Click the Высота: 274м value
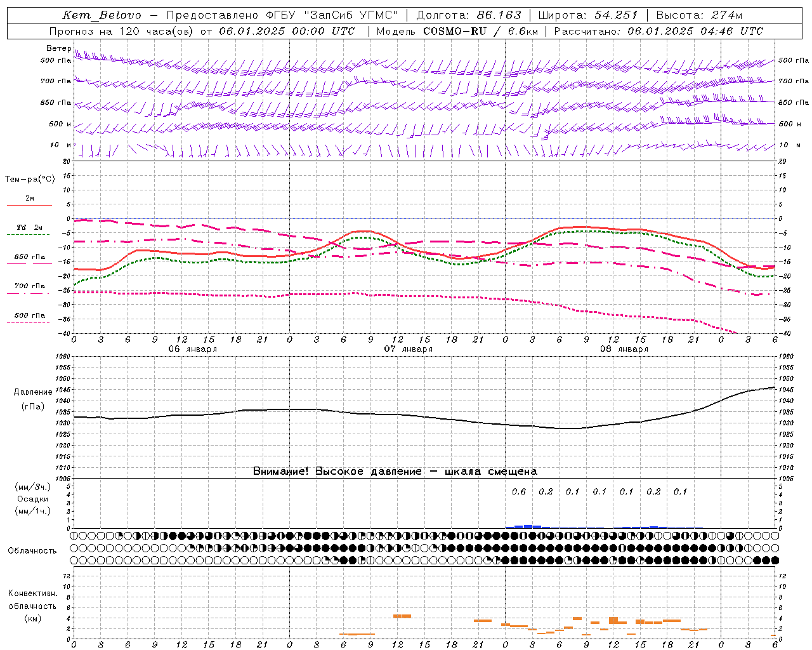812x650 pixels. (x=700, y=15)
